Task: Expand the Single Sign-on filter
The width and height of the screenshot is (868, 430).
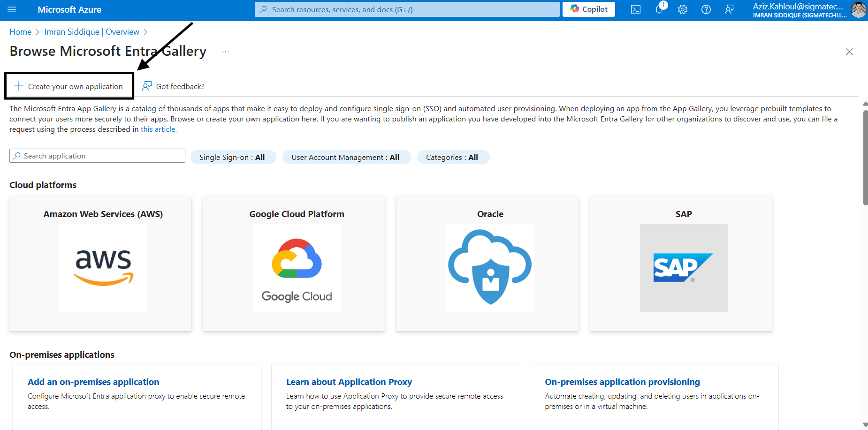Action: coord(233,157)
